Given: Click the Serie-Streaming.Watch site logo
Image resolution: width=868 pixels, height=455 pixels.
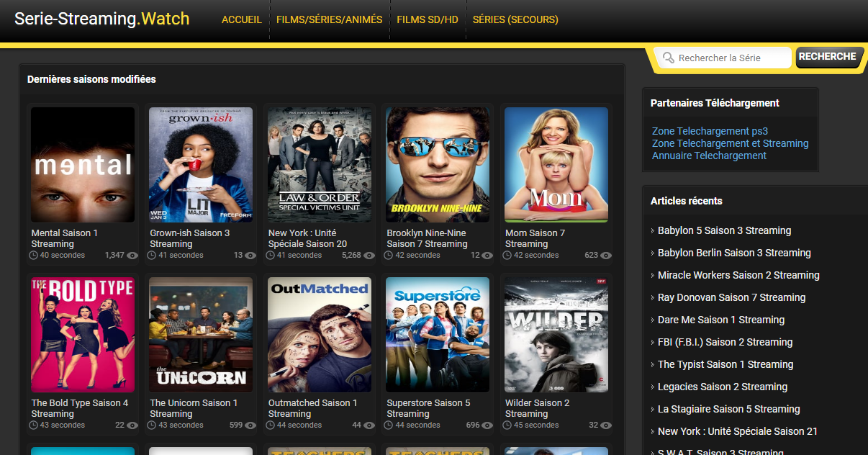Looking at the screenshot, I should [102, 19].
